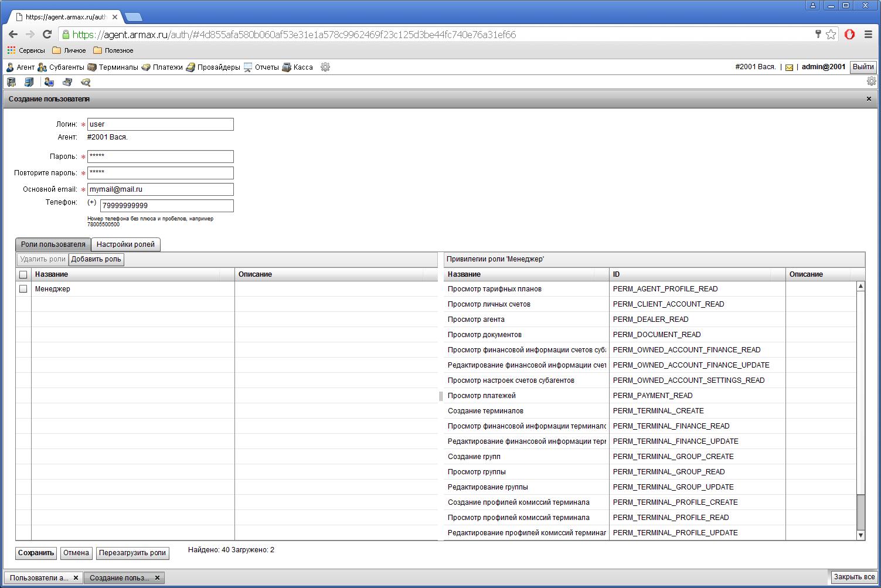
Task: Click the saved password key icon
Action: coord(818,34)
